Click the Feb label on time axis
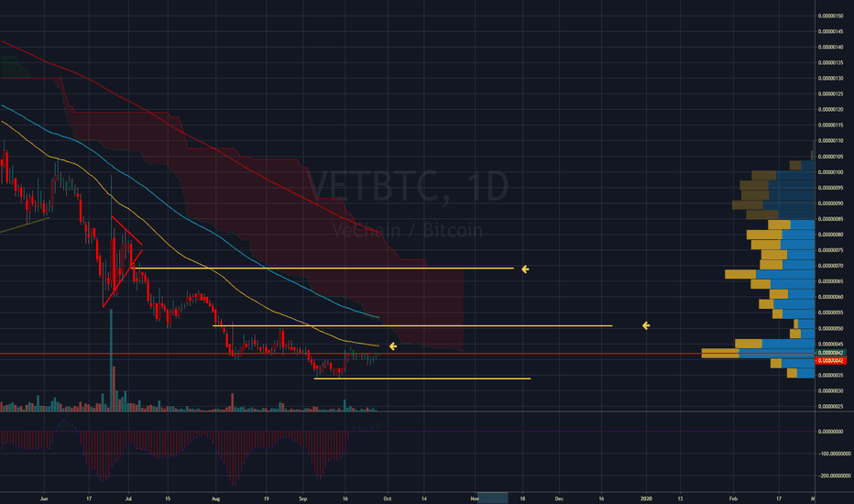This screenshot has width=854, height=504. [x=733, y=499]
